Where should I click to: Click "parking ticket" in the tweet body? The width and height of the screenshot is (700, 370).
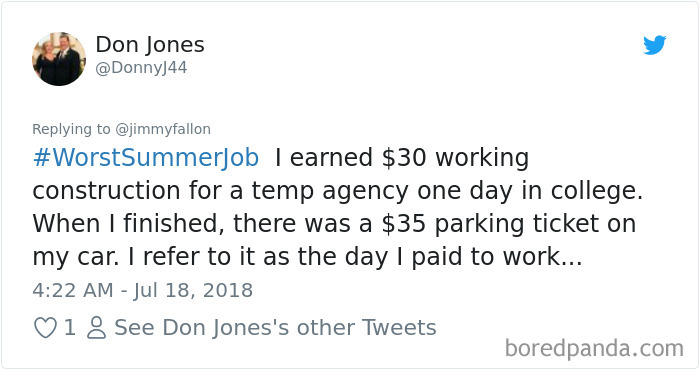pyautogui.click(x=517, y=224)
